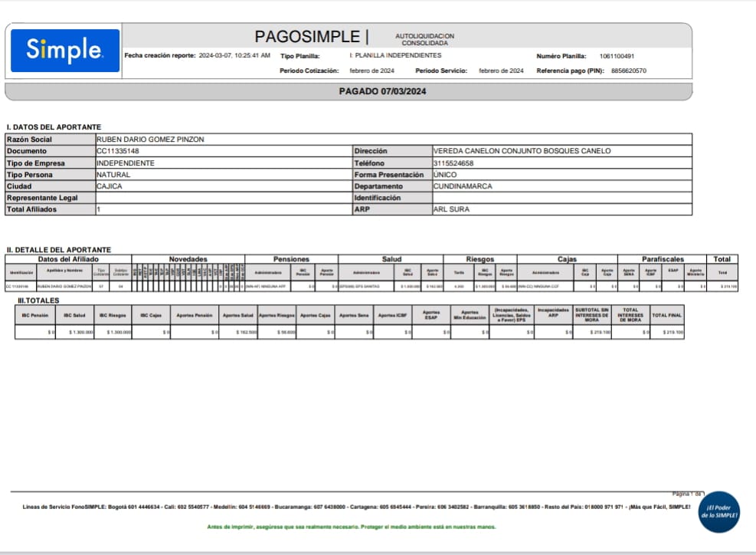Click the Número Planilla value 1061100491

pyautogui.click(x=617, y=56)
